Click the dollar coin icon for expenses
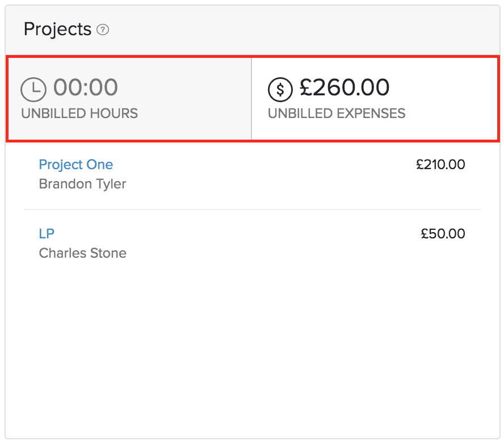 pyautogui.click(x=280, y=90)
